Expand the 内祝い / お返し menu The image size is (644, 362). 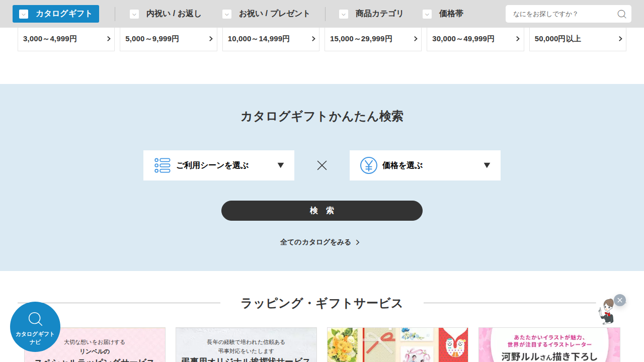coord(166,14)
